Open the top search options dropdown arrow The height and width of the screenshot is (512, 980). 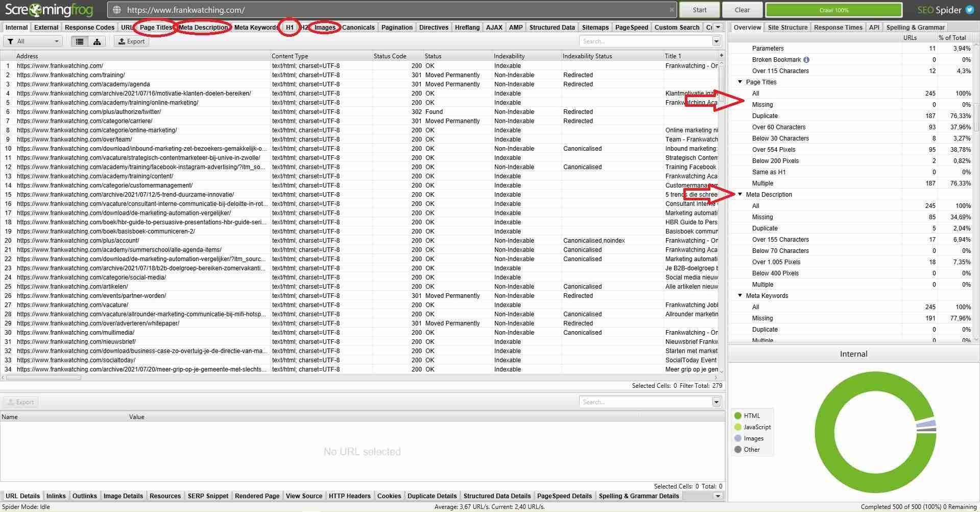pyautogui.click(x=716, y=41)
